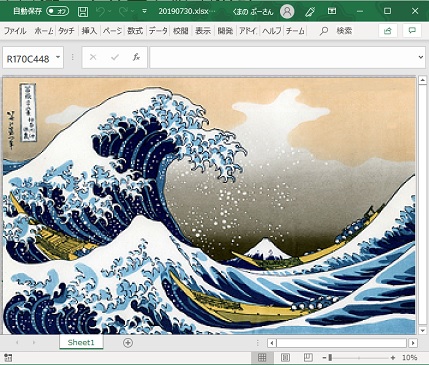Image resolution: width=429 pixels, height=365 pixels.
Task: Click the macro recording status bar icon
Action: coord(8,358)
